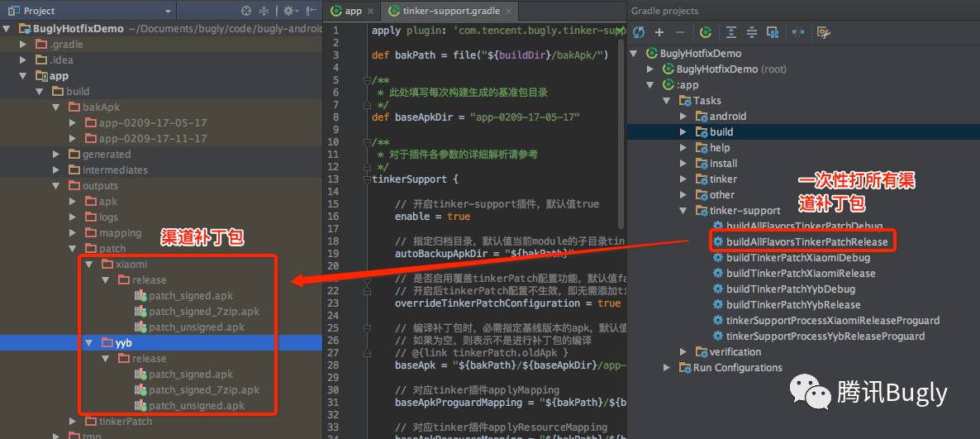Image resolution: width=980 pixels, height=439 pixels.
Task: Close the app editor tab
Action: pyautogui.click(x=371, y=12)
